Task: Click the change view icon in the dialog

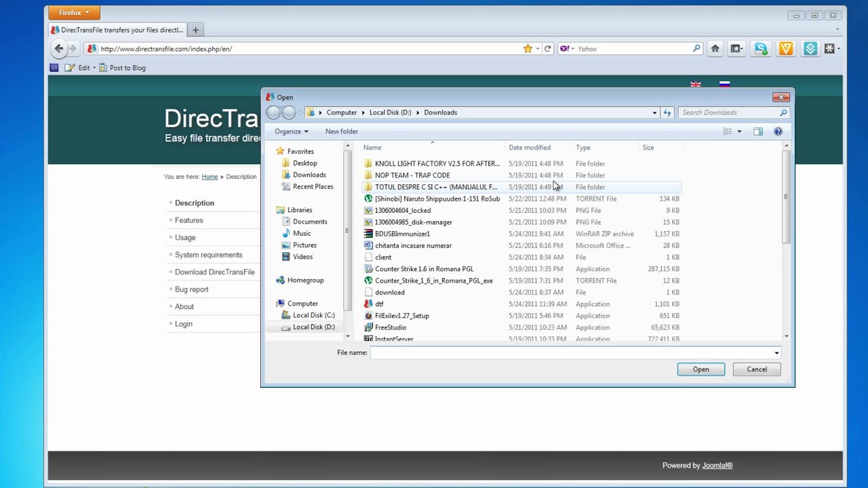Action: pyautogui.click(x=728, y=131)
